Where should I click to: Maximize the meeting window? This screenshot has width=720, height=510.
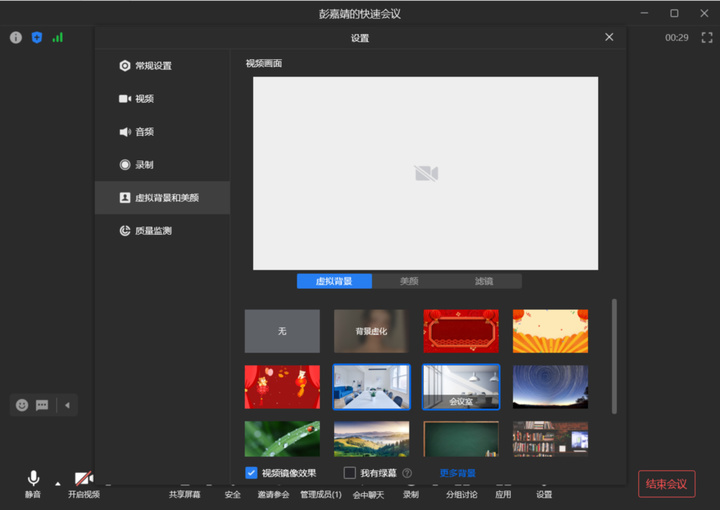point(674,13)
